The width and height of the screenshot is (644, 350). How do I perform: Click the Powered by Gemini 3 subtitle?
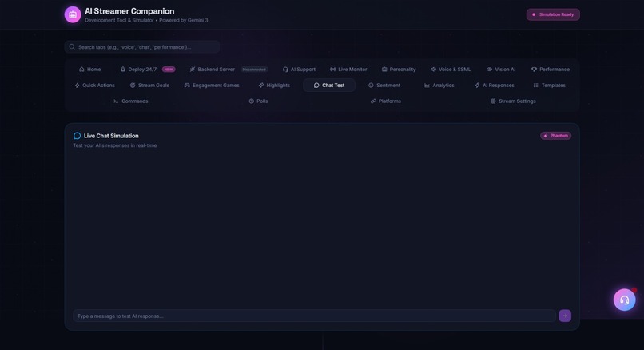pyautogui.click(x=184, y=20)
